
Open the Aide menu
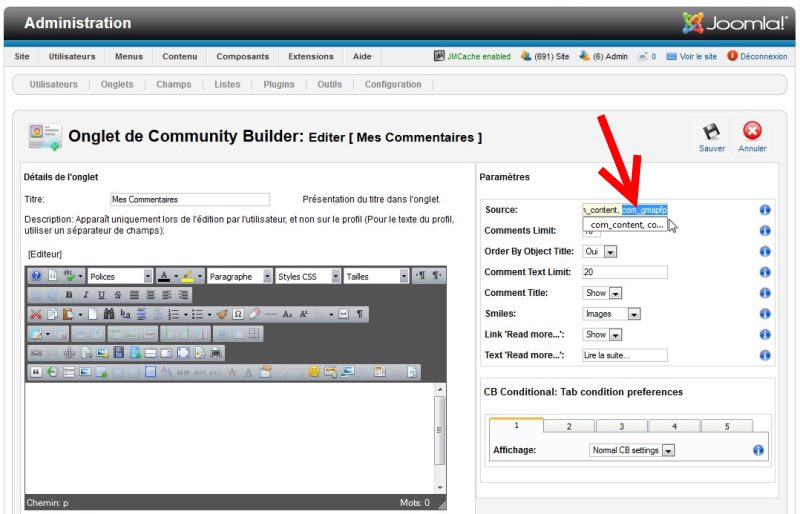point(362,56)
